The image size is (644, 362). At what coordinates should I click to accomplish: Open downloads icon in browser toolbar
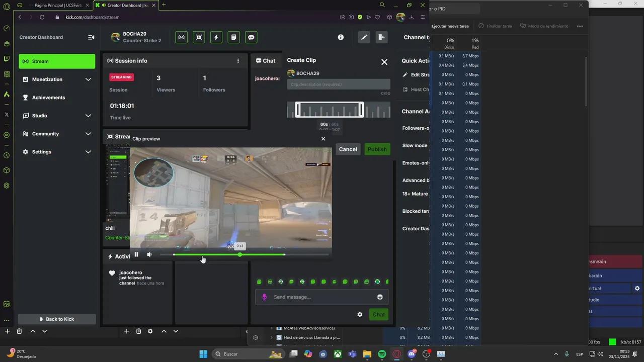[x=412, y=17]
